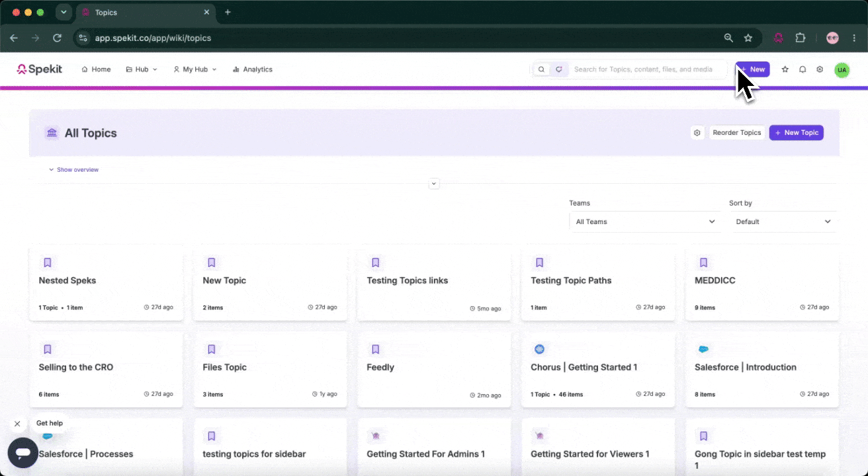This screenshot has width=868, height=476.
Task: Click the collapse chevron below the header
Action: pyautogui.click(x=434, y=183)
